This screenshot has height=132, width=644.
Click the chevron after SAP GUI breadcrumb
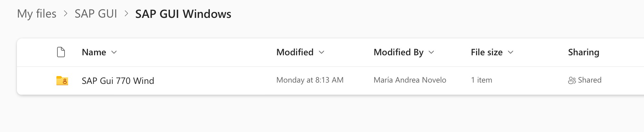126,14
